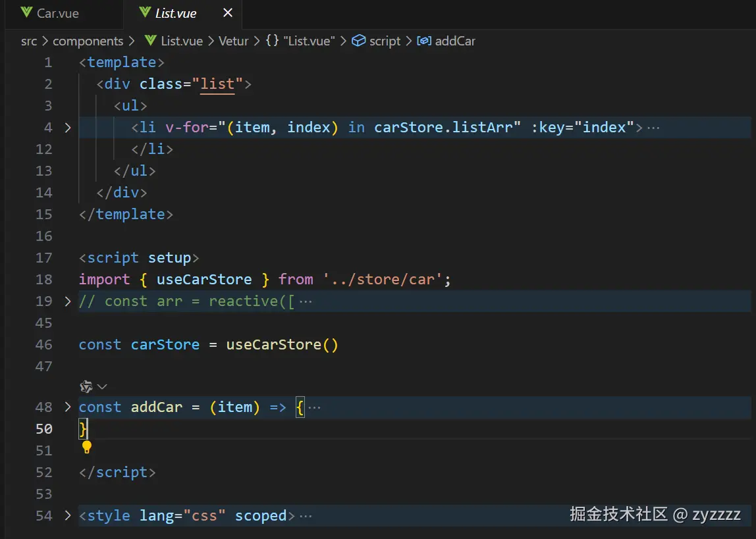756x539 pixels.
Task: Close the List.vue tab
Action: (228, 13)
